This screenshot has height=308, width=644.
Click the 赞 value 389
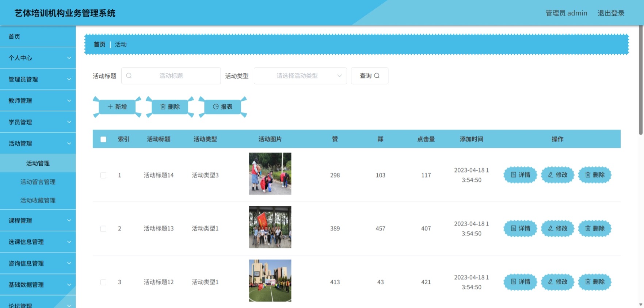[x=335, y=228]
